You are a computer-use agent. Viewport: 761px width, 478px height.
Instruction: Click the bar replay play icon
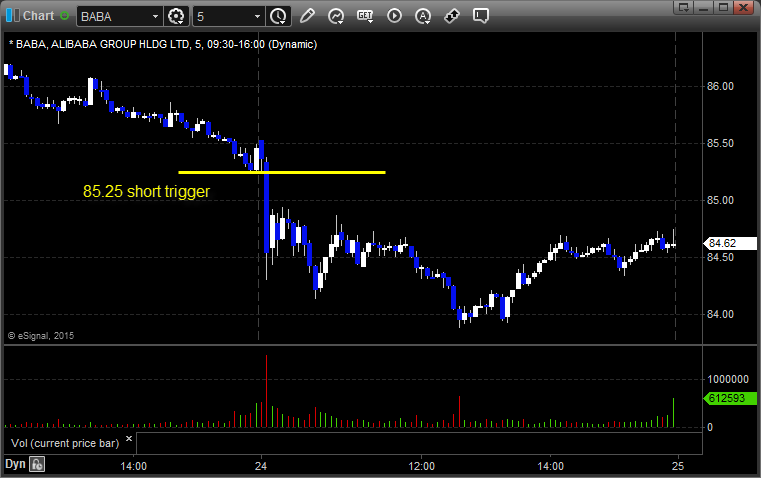pyautogui.click(x=394, y=16)
